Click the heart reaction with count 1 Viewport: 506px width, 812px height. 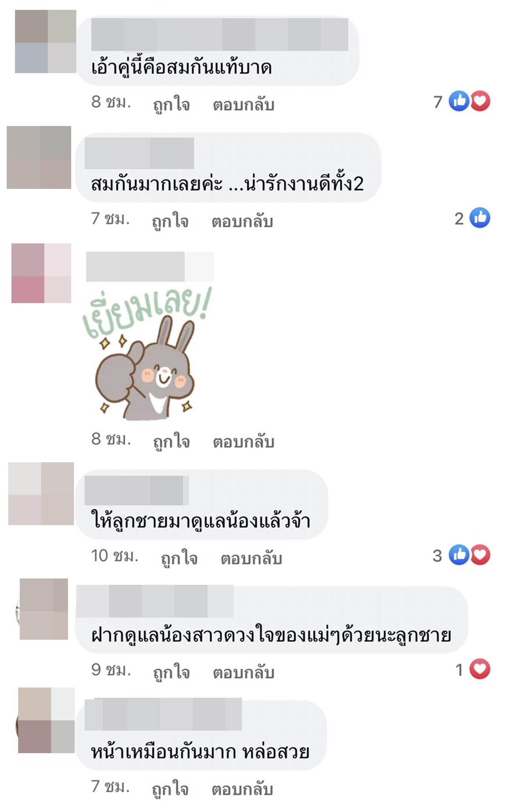[x=480, y=669]
